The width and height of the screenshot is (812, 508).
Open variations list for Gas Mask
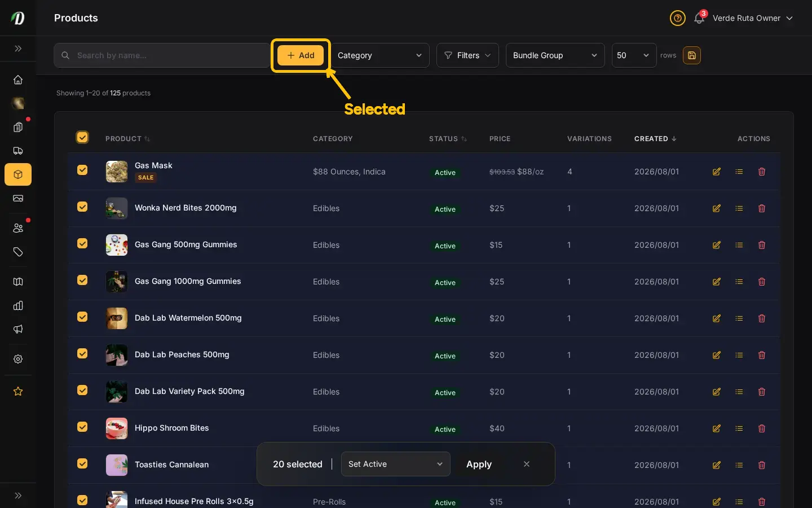click(x=739, y=172)
